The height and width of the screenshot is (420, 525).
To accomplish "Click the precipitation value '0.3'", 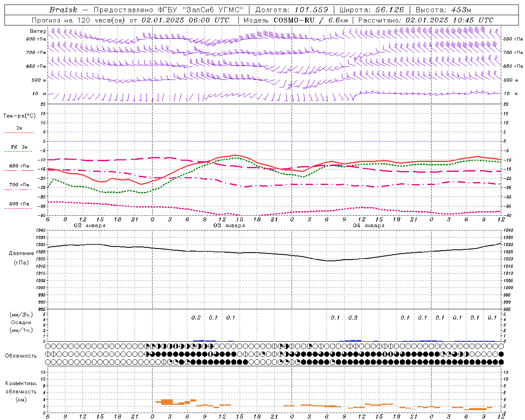I will 353,317.
